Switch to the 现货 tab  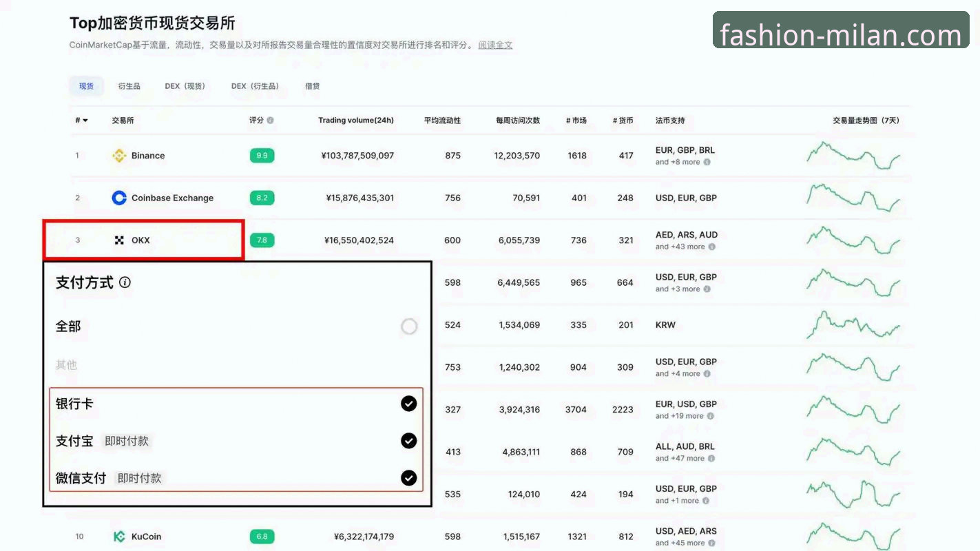click(x=86, y=86)
